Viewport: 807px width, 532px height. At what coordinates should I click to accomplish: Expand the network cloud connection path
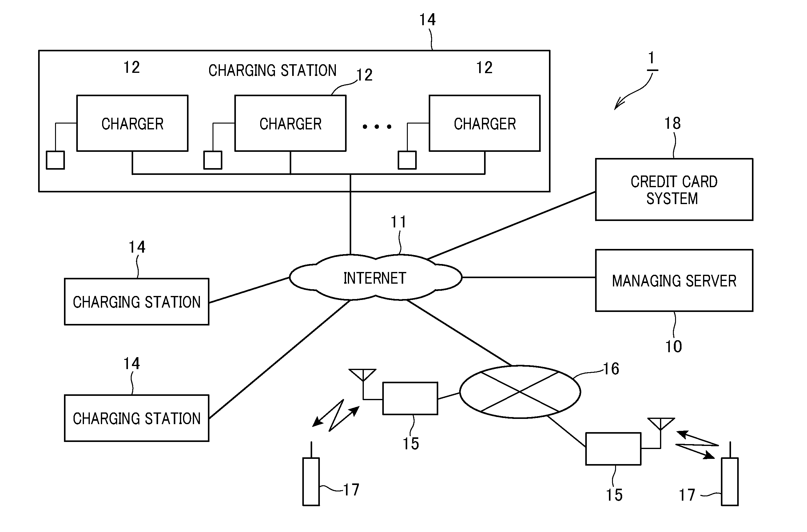(x=365, y=267)
